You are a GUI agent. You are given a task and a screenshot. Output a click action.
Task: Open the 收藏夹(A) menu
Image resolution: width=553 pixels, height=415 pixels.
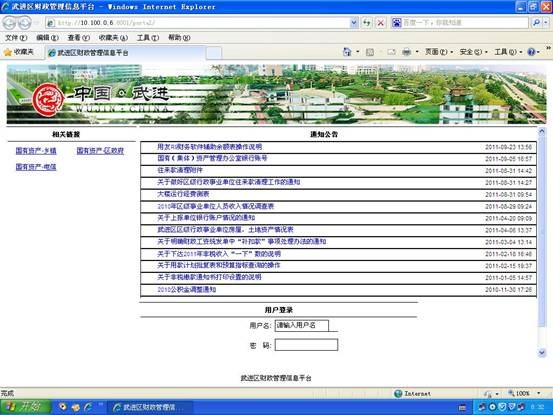[113, 37]
